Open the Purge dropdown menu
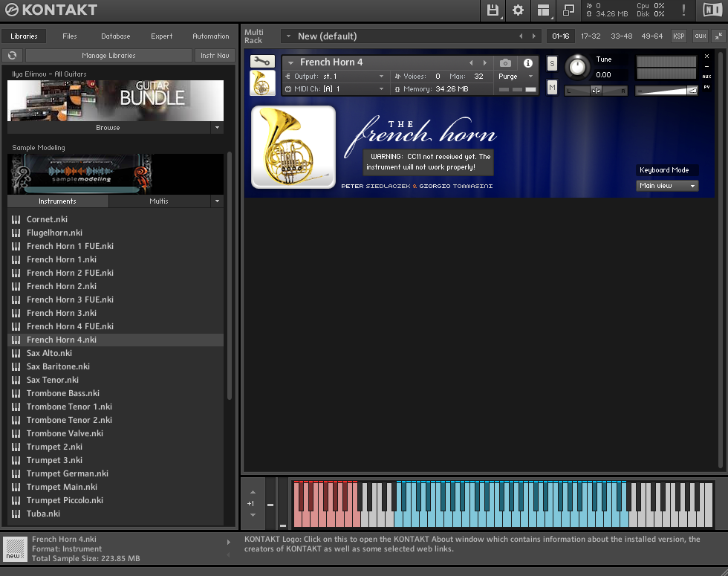This screenshot has height=576, width=728. coord(530,76)
